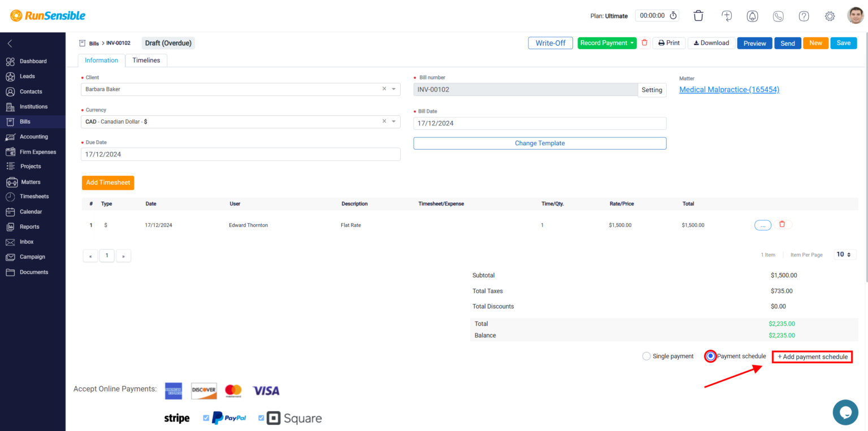Open Timesheets in the sidebar
Image resolution: width=868 pixels, height=431 pixels.
click(x=33, y=197)
